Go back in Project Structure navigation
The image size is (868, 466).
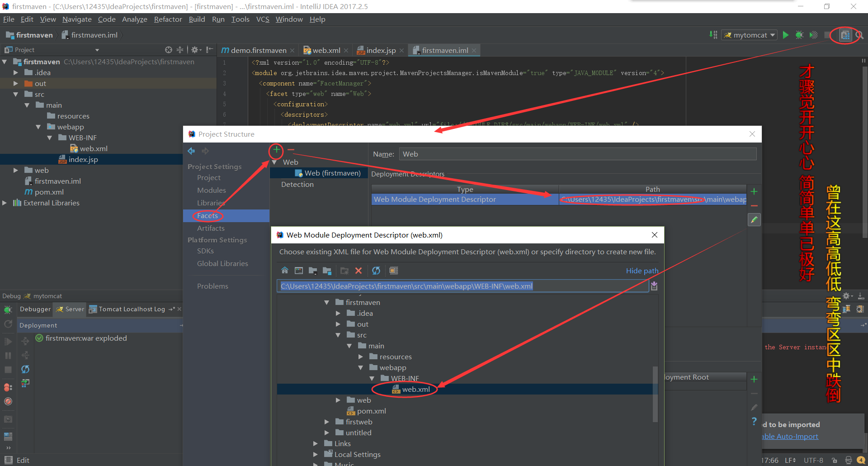tap(191, 151)
